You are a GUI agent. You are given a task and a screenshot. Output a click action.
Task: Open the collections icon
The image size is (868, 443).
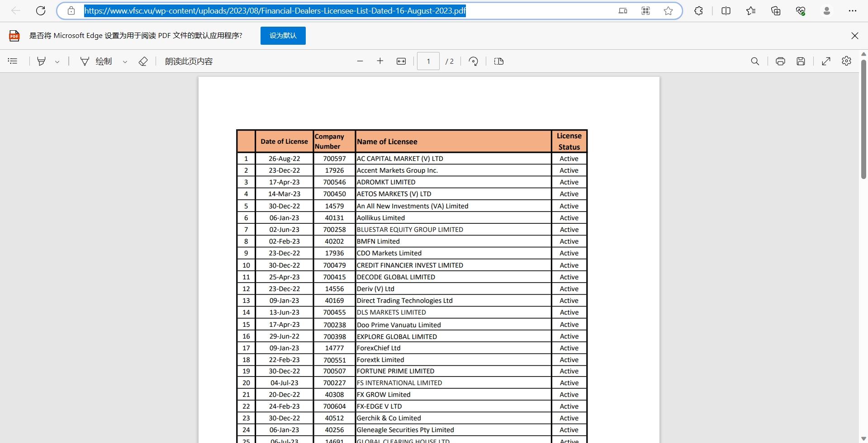[x=776, y=11]
